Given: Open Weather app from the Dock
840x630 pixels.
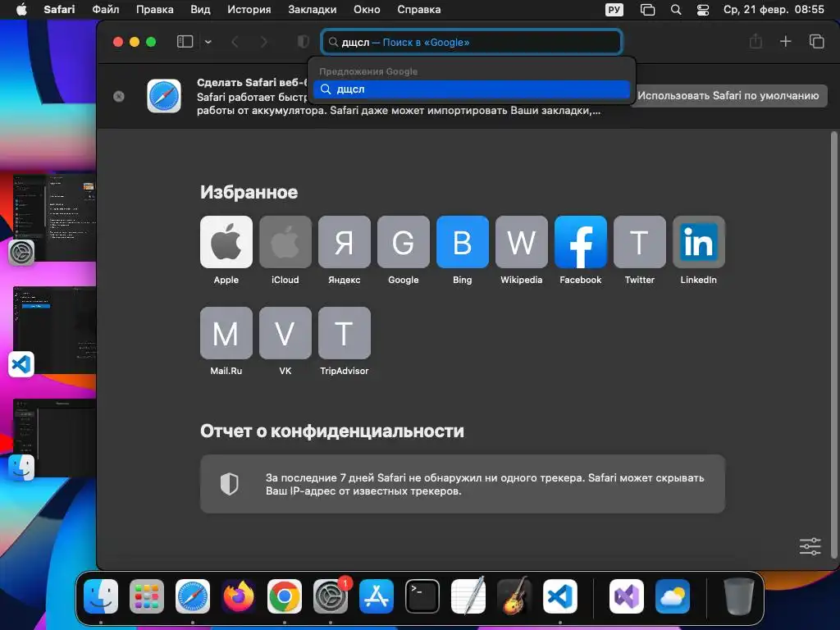Looking at the screenshot, I should click(673, 596).
